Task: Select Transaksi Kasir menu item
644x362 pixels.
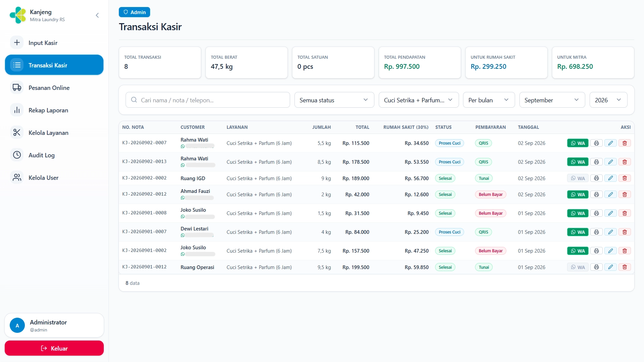Action: click(54, 65)
